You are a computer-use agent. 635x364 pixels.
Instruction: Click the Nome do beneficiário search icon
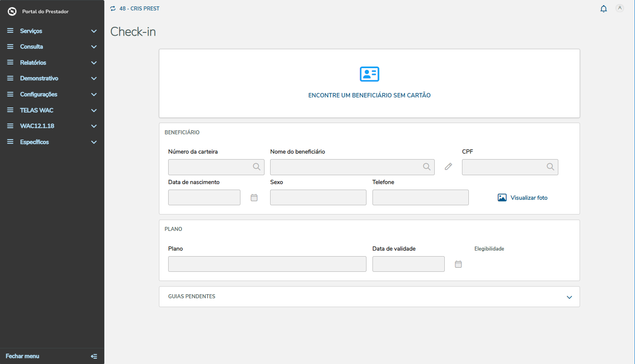pyautogui.click(x=427, y=167)
